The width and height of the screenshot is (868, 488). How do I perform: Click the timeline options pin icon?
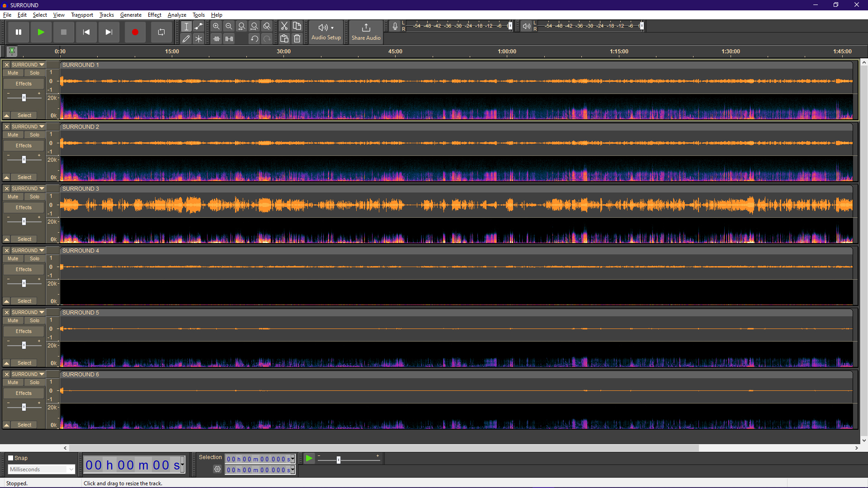tap(12, 51)
